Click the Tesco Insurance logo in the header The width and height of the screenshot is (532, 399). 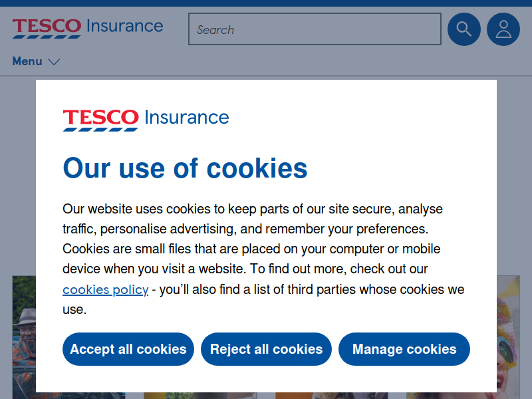[x=88, y=29]
